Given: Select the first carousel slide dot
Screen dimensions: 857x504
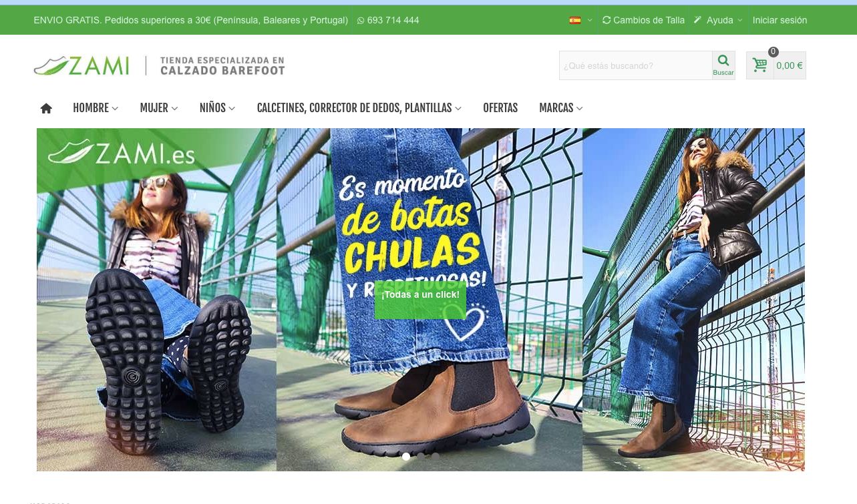Looking at the screenshot, I should click(406, 457).
